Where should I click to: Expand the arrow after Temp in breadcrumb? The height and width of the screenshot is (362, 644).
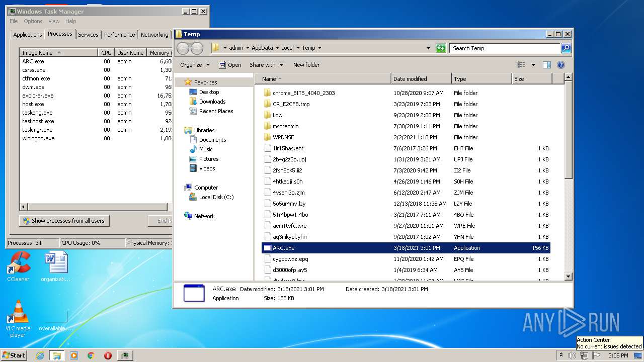coord(319,48)
